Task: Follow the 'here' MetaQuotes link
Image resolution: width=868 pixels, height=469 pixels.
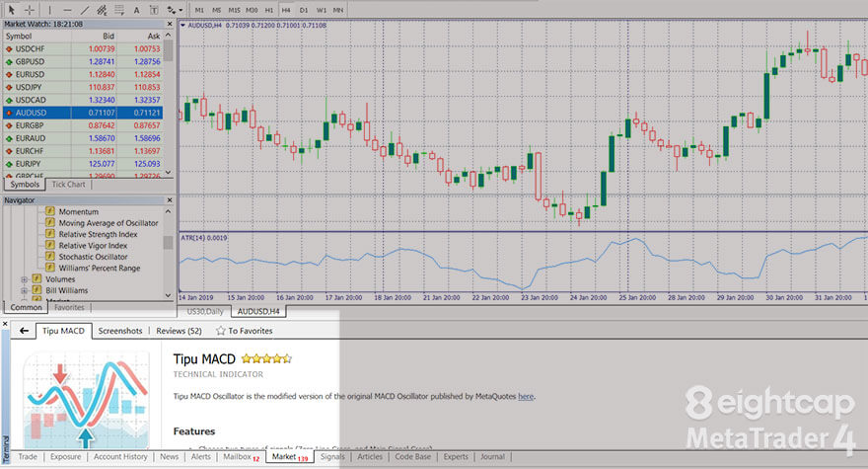Action: 526,396
